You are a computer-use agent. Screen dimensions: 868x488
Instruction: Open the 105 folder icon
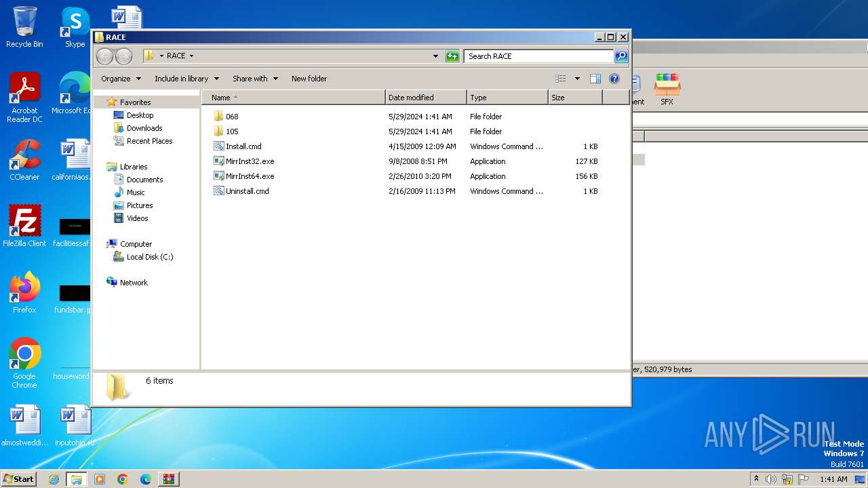(x=218, y=131)
